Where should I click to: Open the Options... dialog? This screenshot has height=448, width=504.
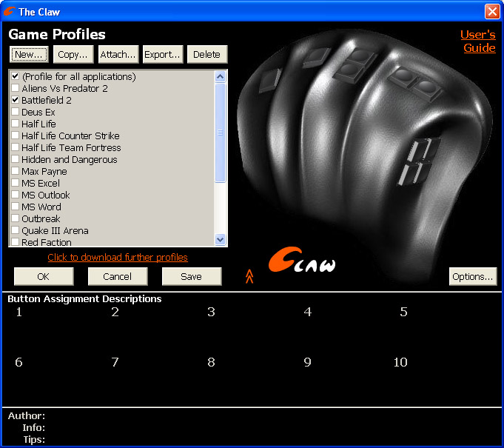(x=472, y=277)
